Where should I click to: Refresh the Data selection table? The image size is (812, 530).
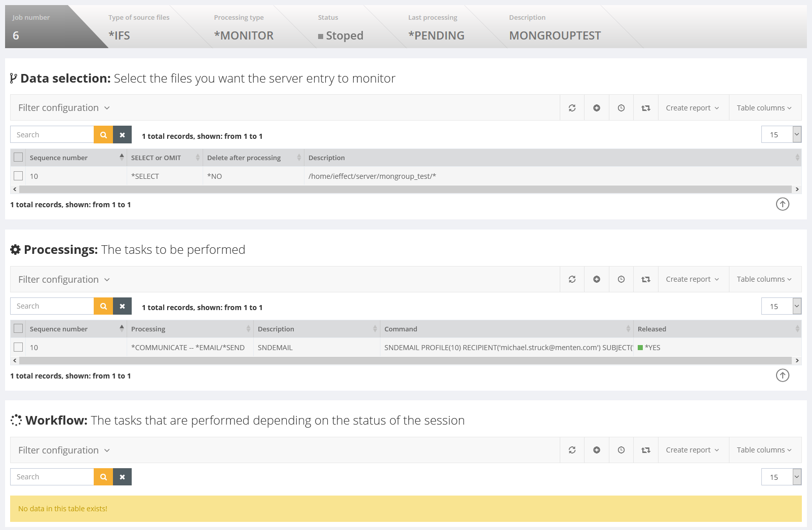[x=572, y=108]
